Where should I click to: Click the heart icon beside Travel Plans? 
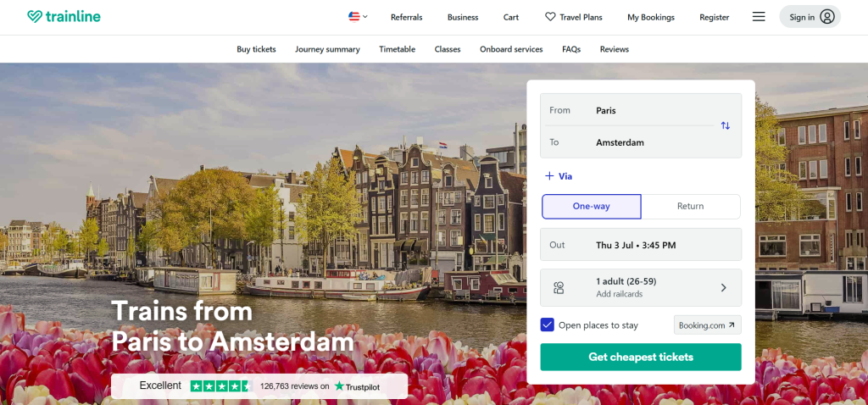tap(550, 17)
